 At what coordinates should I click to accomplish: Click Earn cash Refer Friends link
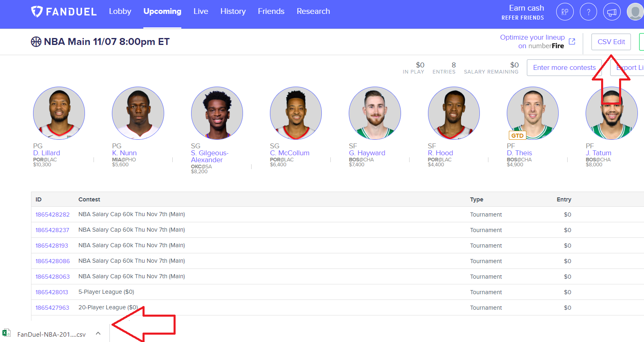click(x=523, y=12)
